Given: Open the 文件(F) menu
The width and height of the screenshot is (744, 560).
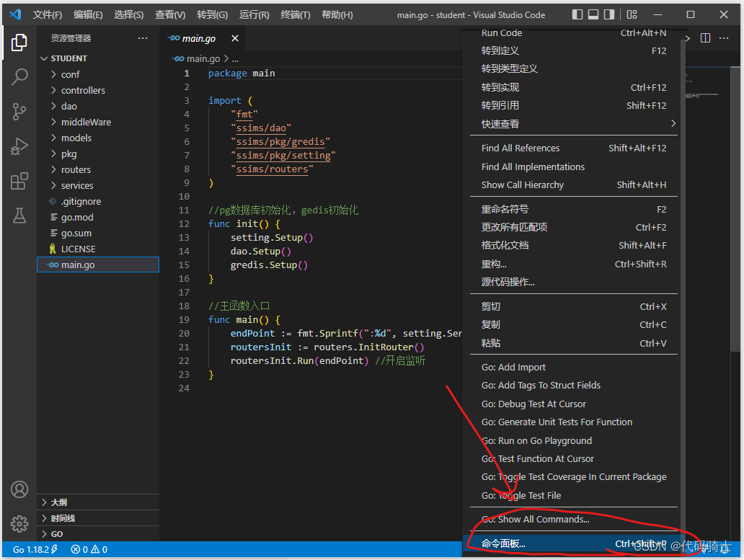Looking at the screenshot, I should [47, 14].
